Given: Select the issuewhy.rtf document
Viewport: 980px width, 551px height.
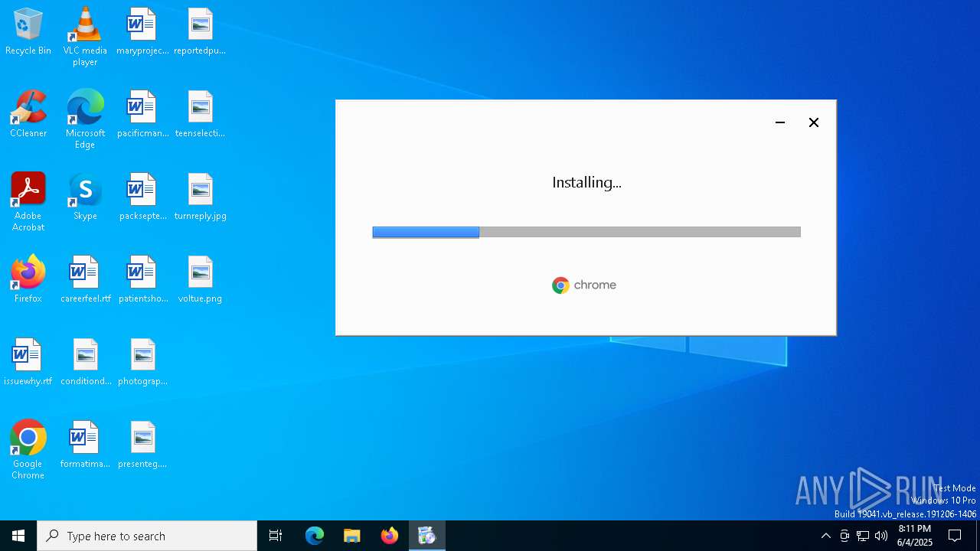Looking at the screenshot, I should tap(28, 363).
